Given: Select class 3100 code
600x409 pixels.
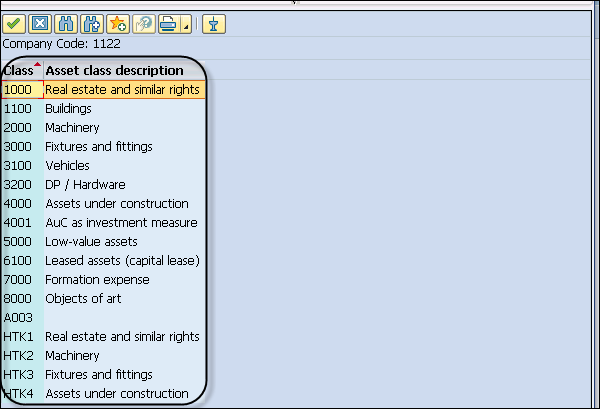Looking at the screenshot, I should click(x=18, y=166).
